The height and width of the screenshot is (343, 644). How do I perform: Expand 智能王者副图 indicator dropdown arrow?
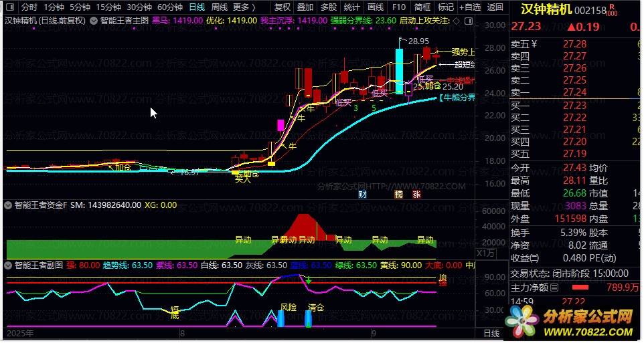pyautogui.click(x=8, y=265)
